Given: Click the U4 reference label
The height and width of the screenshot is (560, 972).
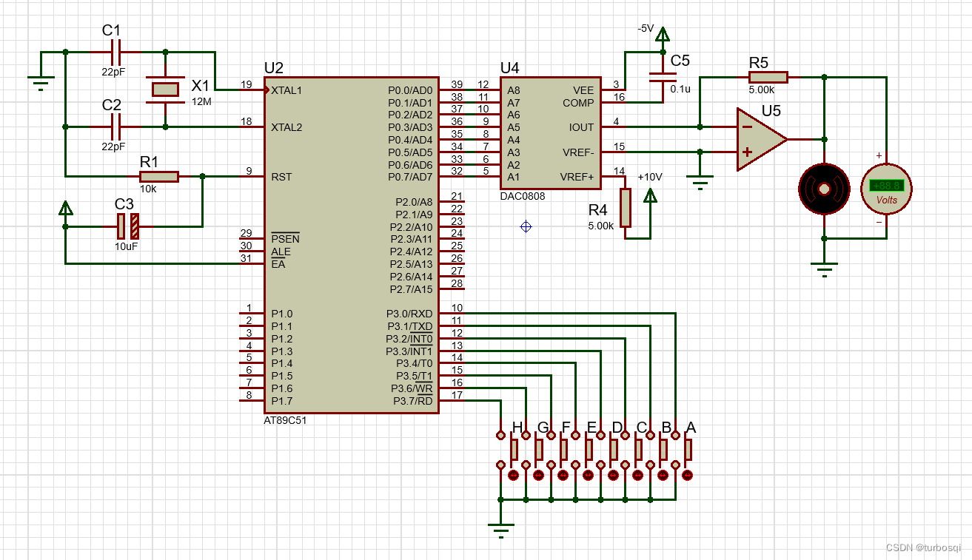Looking at the screenshot, I should pyautogui.click(x=510, y=68).
